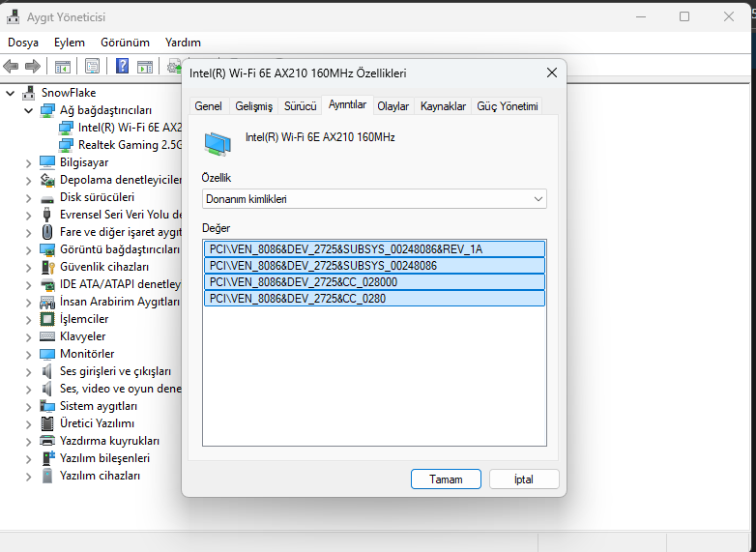This screenshot has width=756, height=552.
Task: Select the PCI\VEN_8086&DEV_2725&SUBSYS_00248086 value row
Action: [374, 266]
